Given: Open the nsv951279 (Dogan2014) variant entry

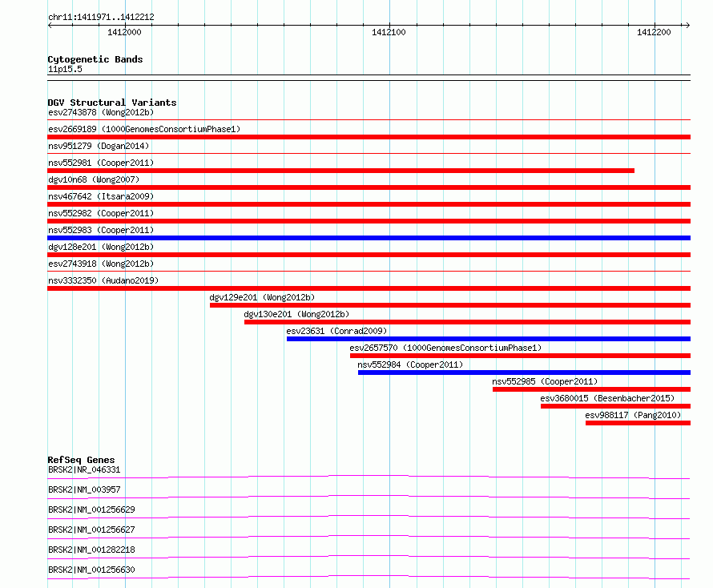Looking at the screenshot, I should pyautogui.click(x=99, y=146).
